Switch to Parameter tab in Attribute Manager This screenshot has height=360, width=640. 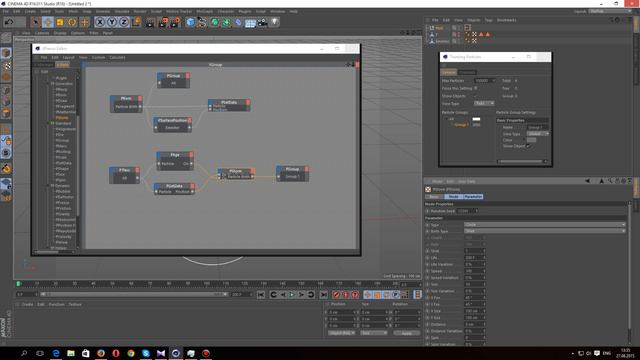(473, 197)
